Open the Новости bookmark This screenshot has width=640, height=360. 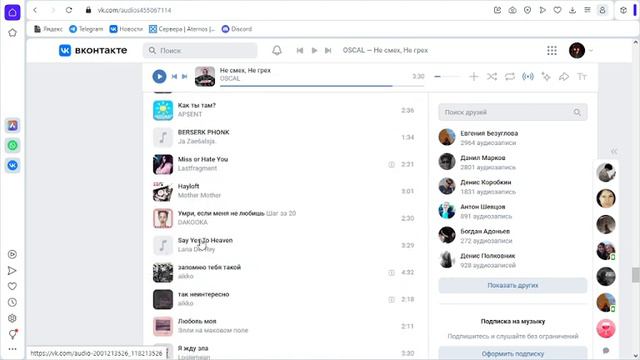(x=126, y=29)
